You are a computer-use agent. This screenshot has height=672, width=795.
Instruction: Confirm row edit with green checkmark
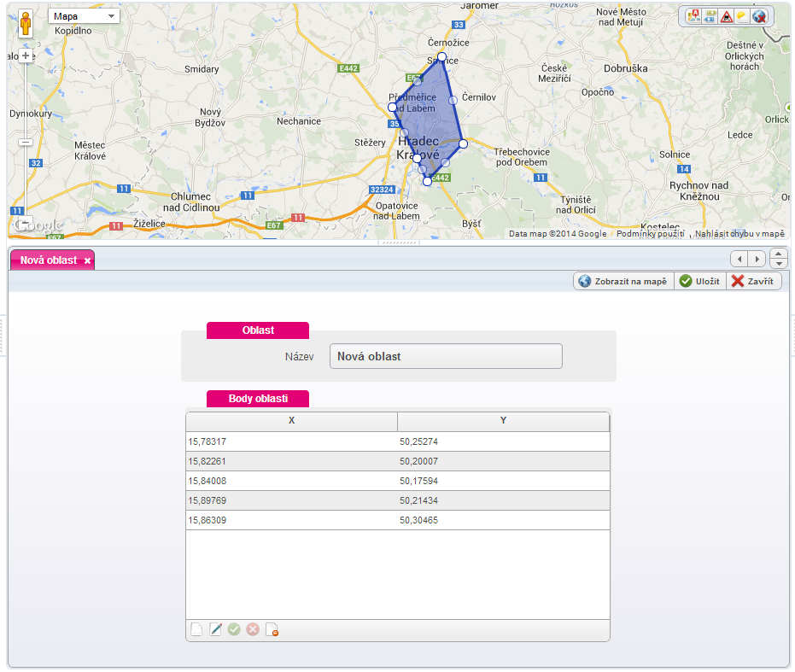[x=234, y=630]
